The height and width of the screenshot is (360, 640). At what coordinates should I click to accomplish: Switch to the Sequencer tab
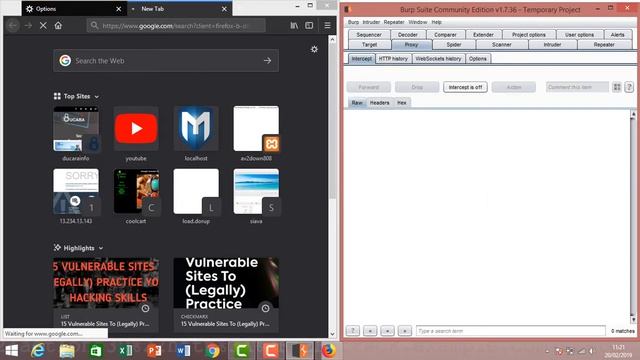(x=369, y=35)
